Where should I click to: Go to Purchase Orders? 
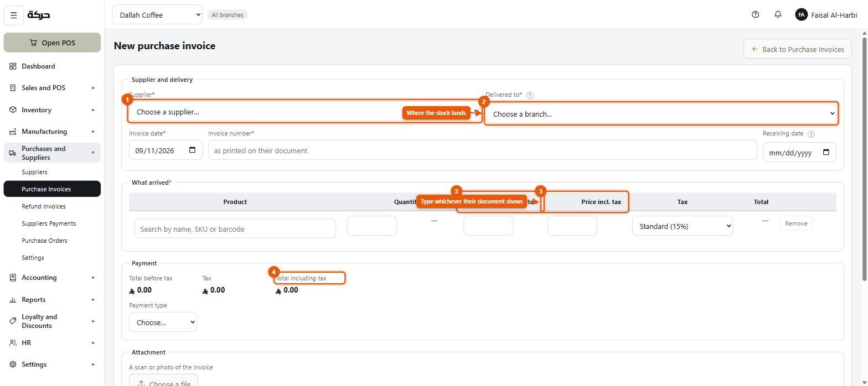coord(52,241)
